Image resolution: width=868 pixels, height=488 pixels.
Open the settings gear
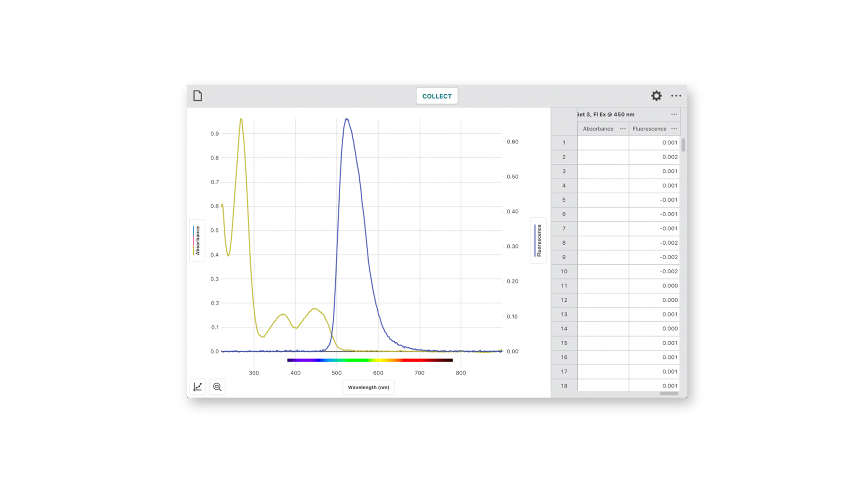pos(656,96)
